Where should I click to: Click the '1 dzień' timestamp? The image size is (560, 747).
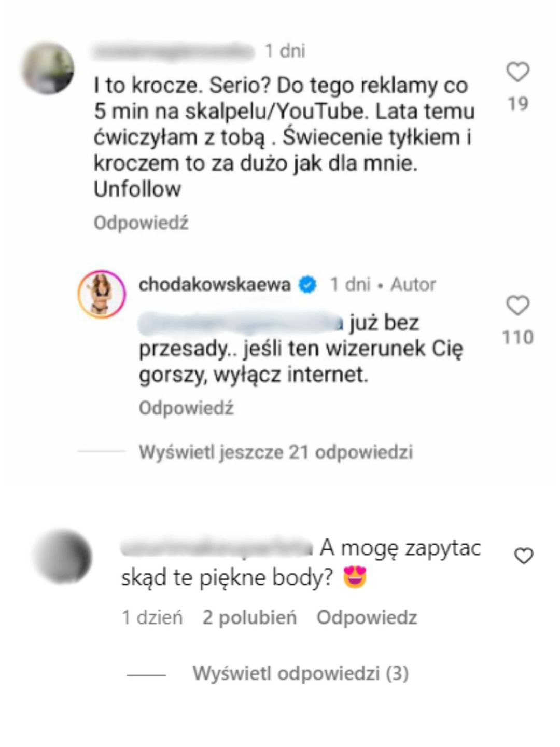[152, 617]
